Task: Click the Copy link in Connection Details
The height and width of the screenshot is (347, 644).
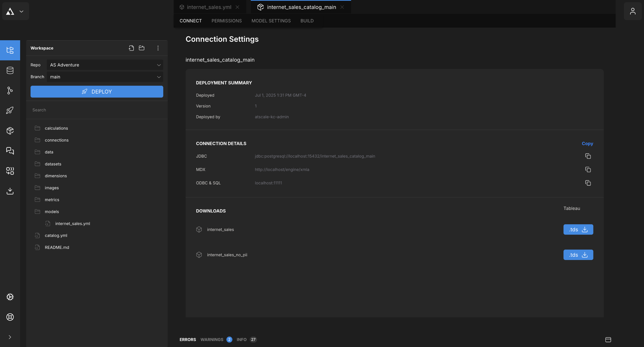Action: (587, 144)
